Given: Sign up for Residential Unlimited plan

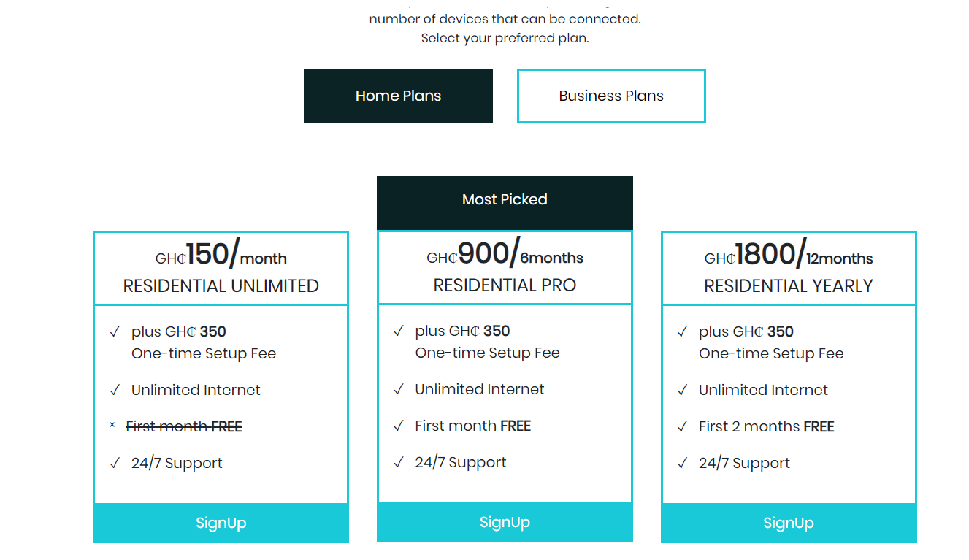Looking at the screenshot, I should point(221,523).
